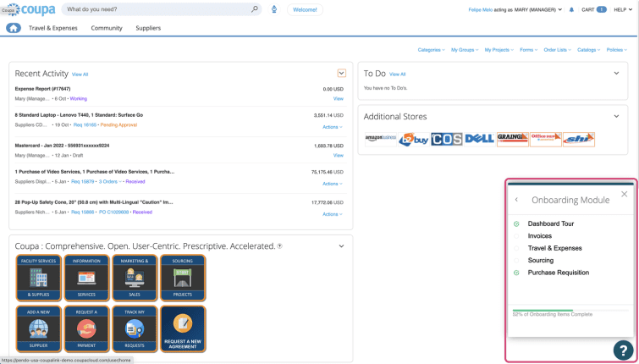Activate the voice search microphone icon
Image resolution: width=639 pixels, height=364 pixels.
[274, 9]
